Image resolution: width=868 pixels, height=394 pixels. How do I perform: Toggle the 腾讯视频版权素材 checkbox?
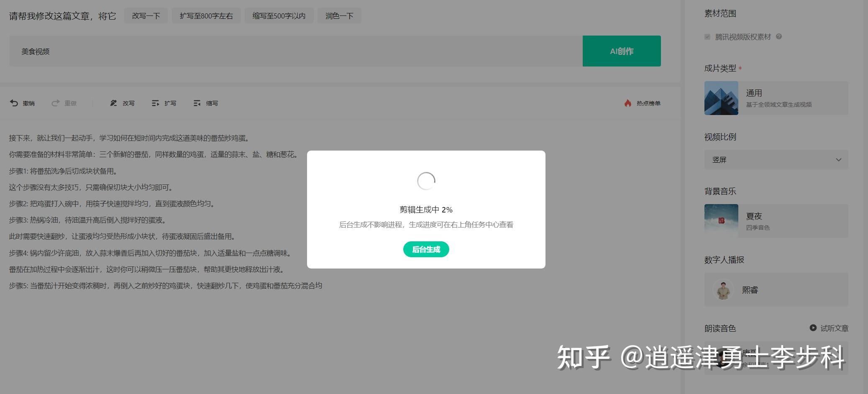[x=707, y=37]
